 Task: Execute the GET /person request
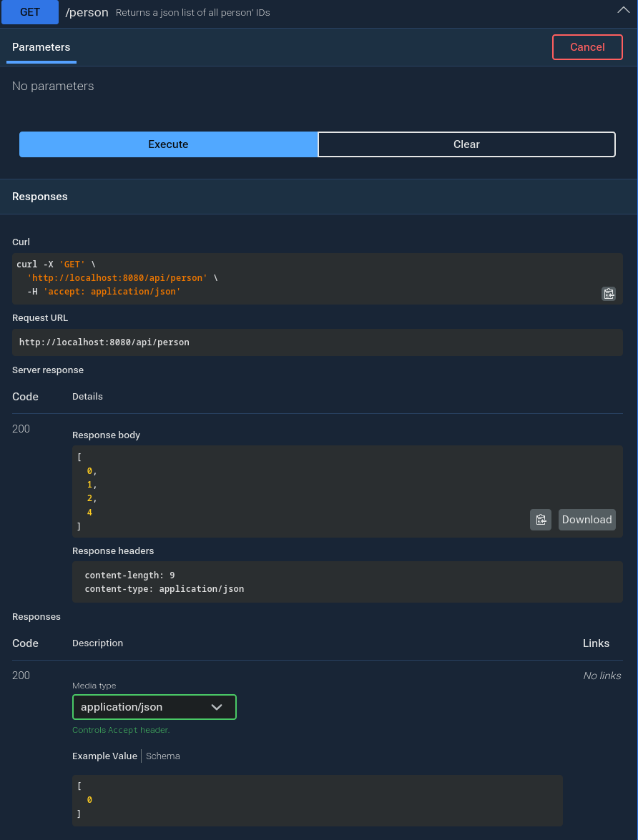tap(168, 144)
